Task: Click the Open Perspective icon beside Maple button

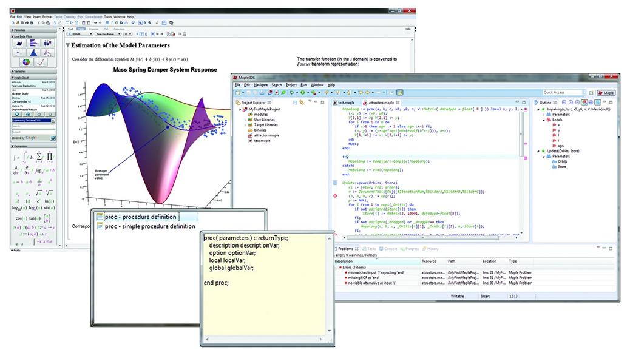Action: pyautogui.click(x=591, y=93)
